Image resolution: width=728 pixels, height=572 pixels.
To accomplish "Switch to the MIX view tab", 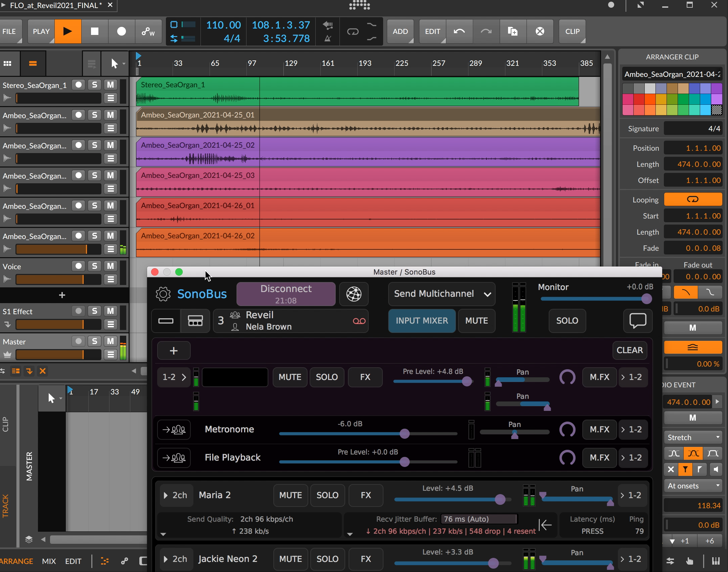I will (49, 561).
